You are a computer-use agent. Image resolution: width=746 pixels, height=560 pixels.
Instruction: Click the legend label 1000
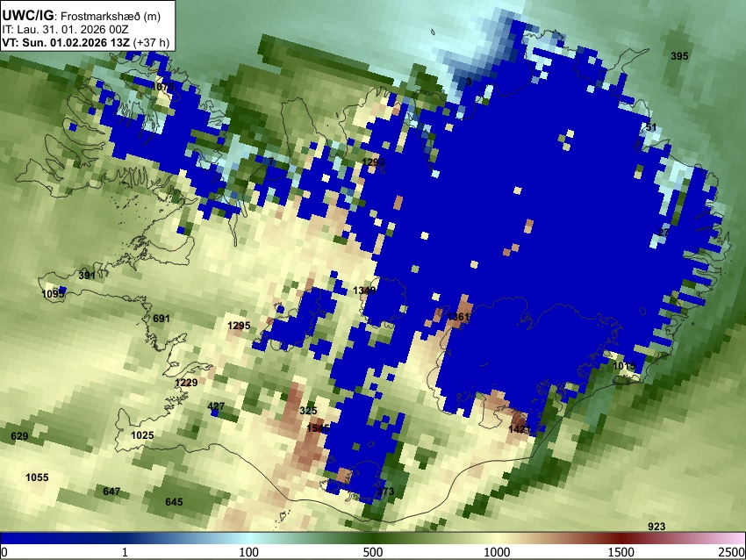click(497, 552)
